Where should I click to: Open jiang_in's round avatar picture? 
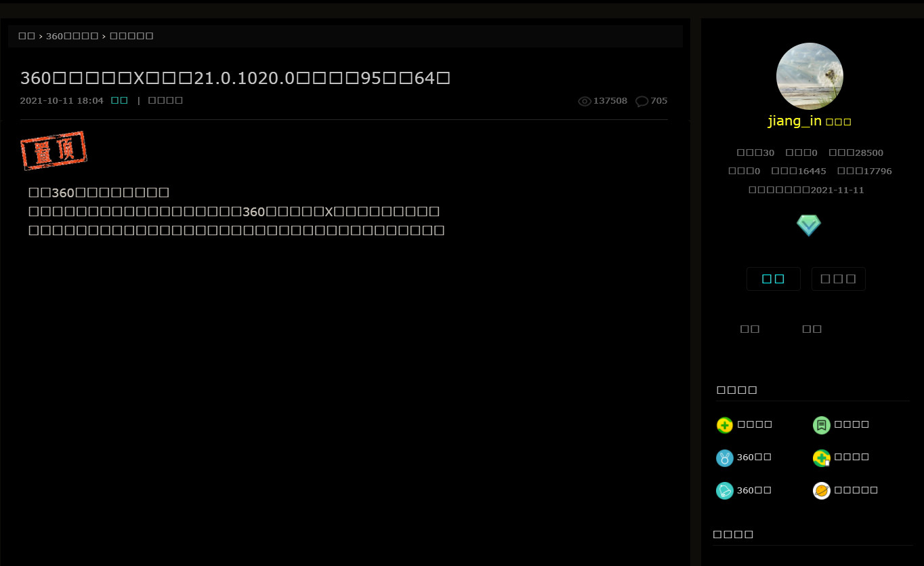tap(810, 76)
